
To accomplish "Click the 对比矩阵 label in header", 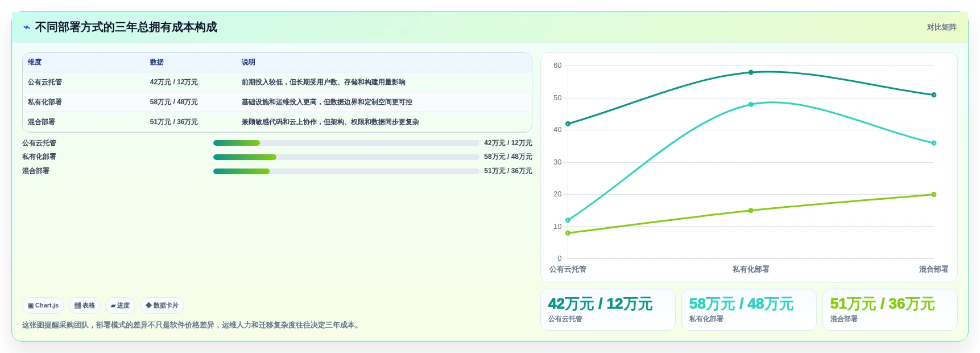I will pyautogui.click(x=941, y=27).
